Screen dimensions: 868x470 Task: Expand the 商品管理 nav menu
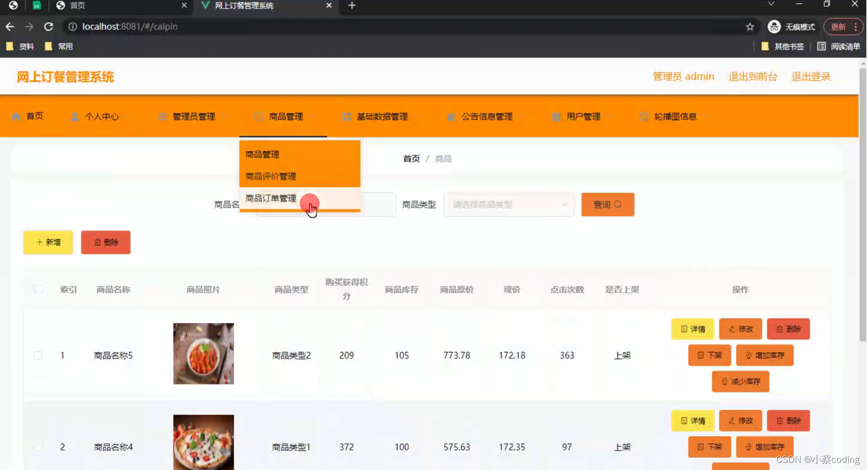(284, 116)
